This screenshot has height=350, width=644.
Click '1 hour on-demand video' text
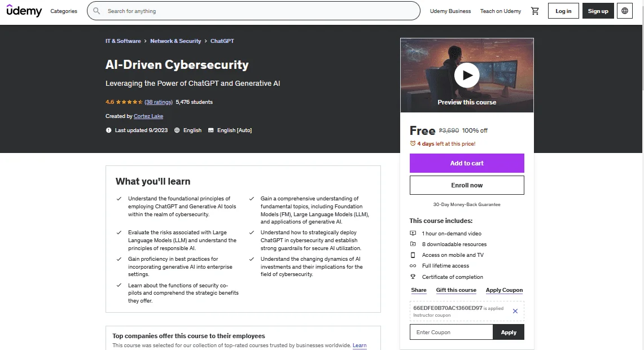452,233
